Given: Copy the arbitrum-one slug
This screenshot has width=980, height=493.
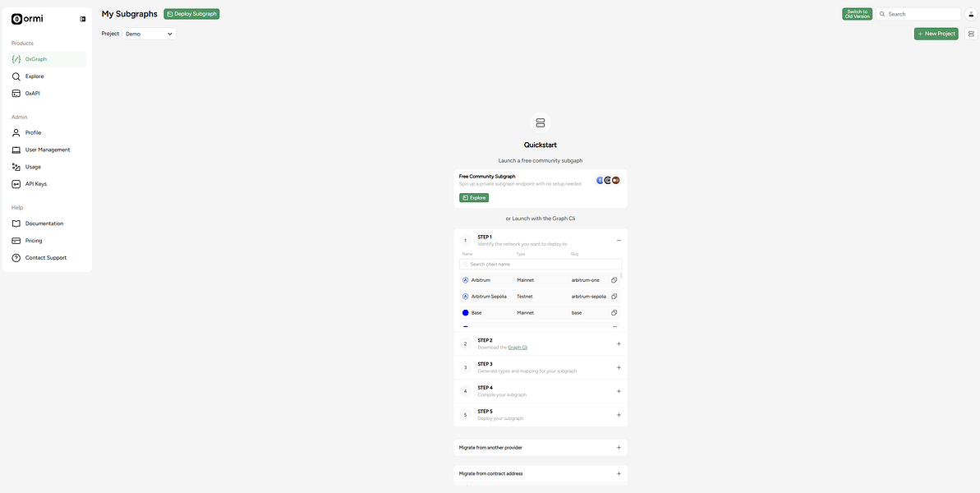Looking at the screenshot, I should [x=614, y=280].
